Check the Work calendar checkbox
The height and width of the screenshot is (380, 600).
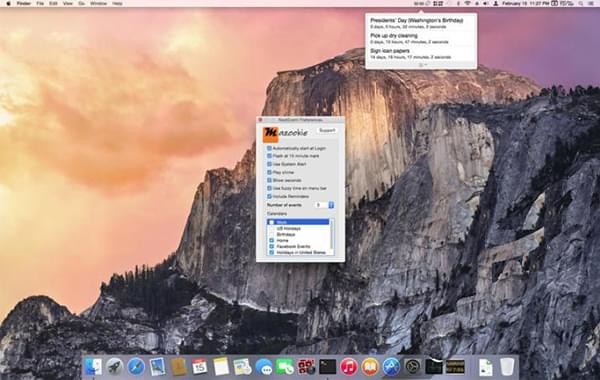tap(272, 222)
